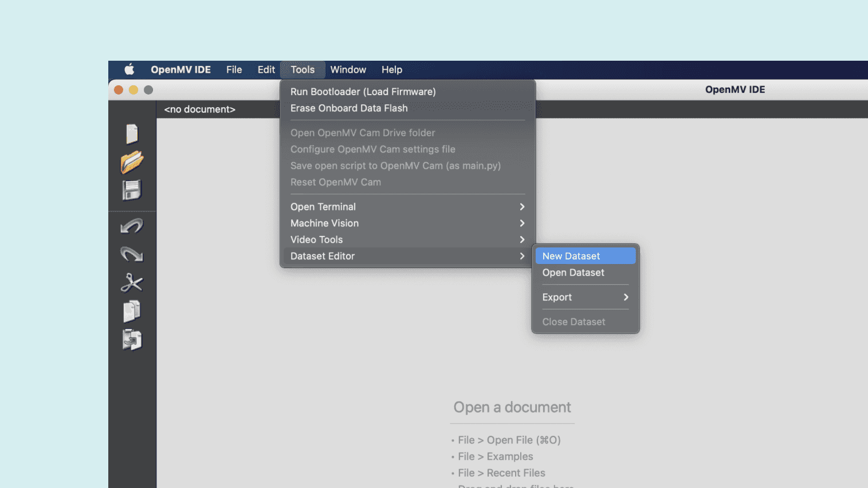Viewport: 868px width, 488px height.
Task: Click the New File icon in sidebar
Action: coord(132,134)
